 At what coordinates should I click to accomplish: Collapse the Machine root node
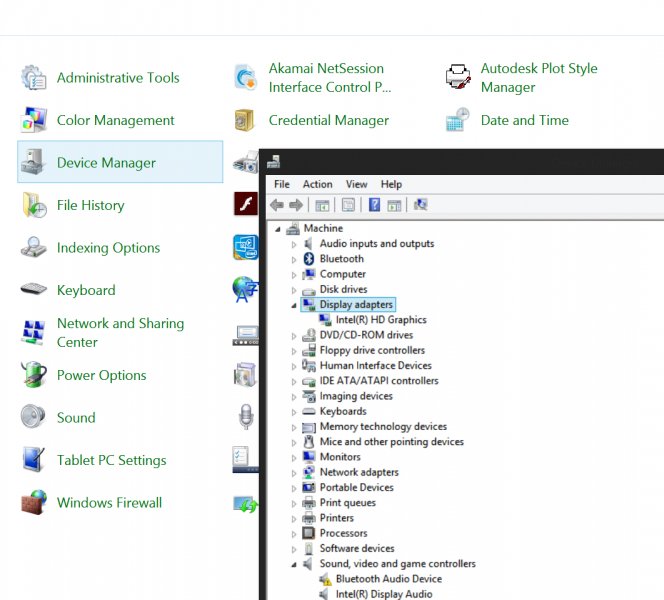[278, 229]
